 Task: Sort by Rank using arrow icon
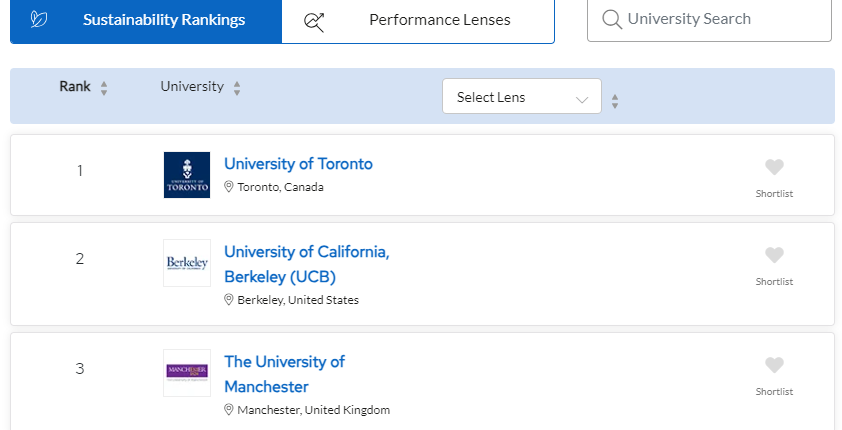pos(104,89)
